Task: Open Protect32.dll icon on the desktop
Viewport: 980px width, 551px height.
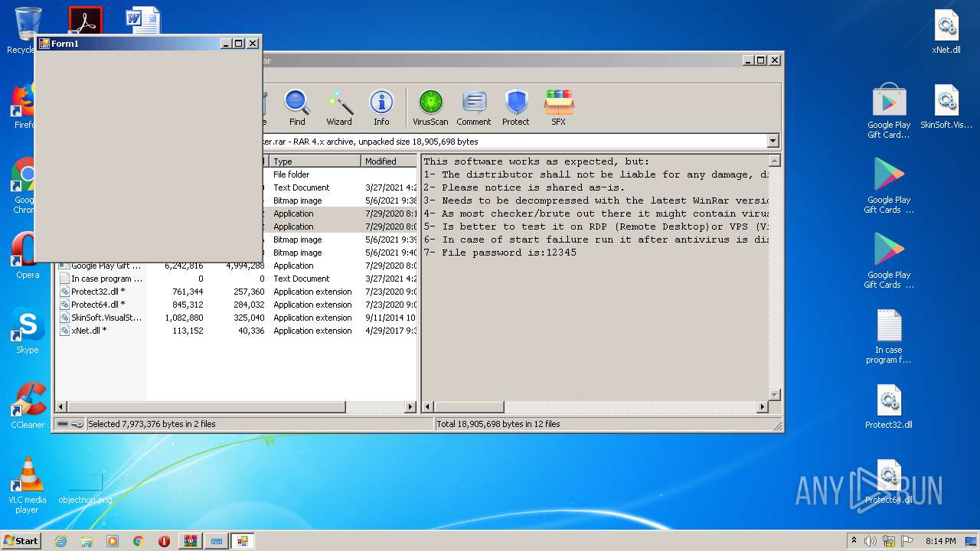Action: click(x=889, y=406)
